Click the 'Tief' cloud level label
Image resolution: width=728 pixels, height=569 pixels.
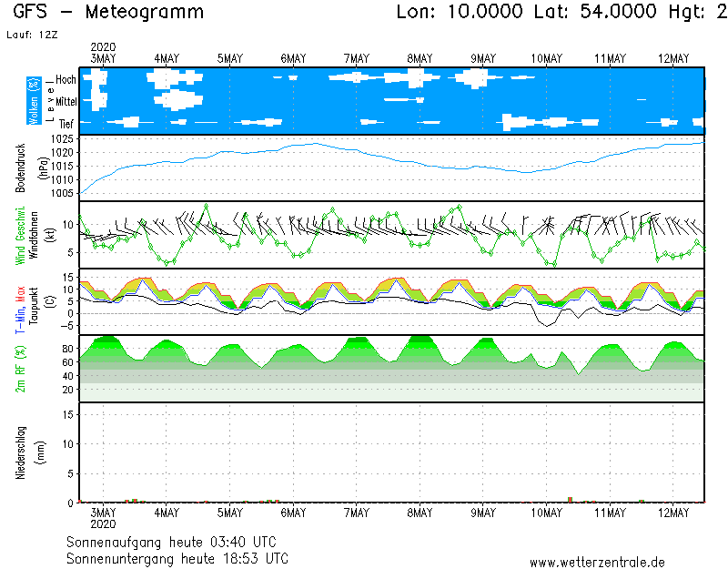click(x=66, y=124)
